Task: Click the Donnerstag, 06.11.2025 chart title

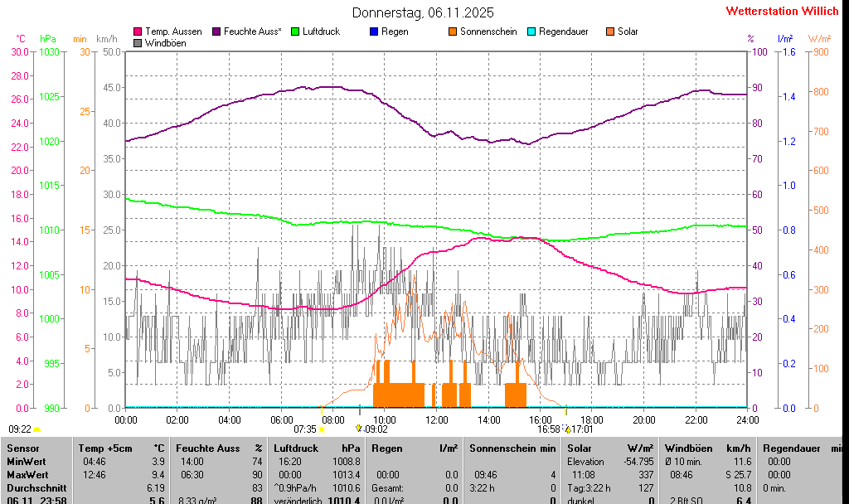Action: 423,12
